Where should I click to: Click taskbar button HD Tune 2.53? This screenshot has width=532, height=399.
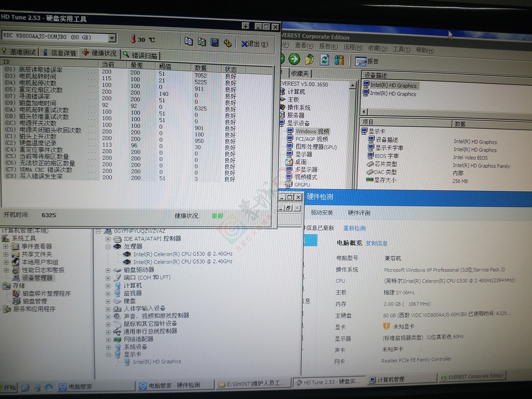(329, 382)
